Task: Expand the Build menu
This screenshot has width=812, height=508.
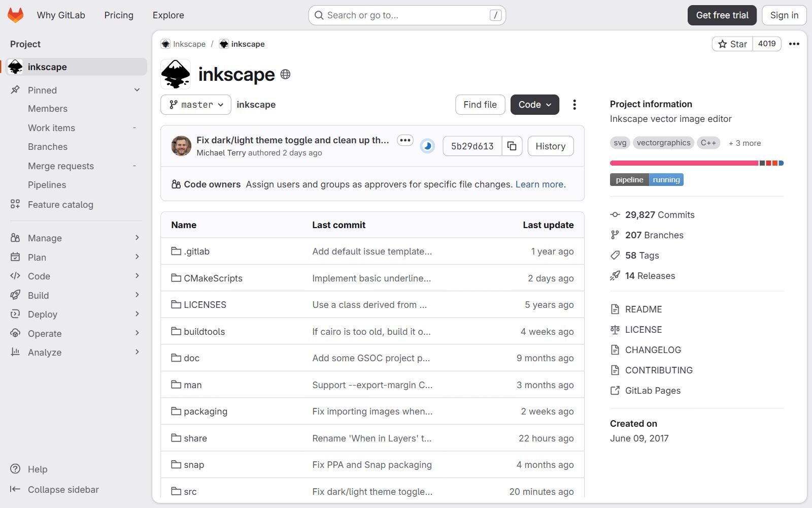Action: 76,295
